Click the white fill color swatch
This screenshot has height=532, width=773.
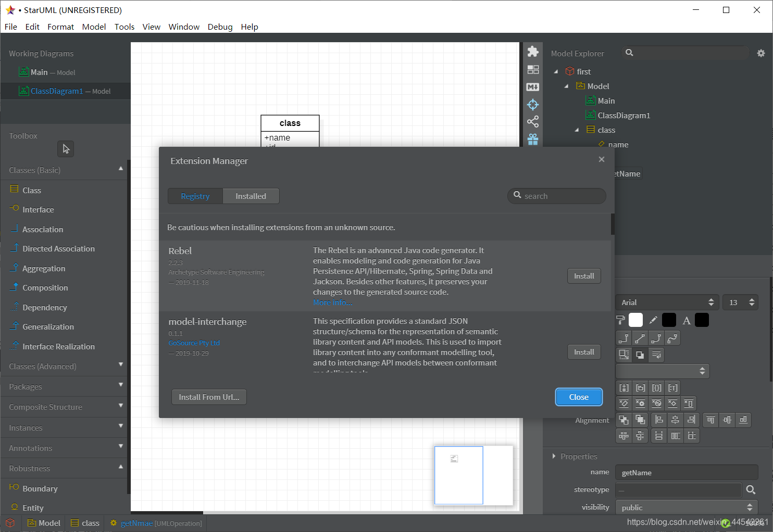point(636,320)
